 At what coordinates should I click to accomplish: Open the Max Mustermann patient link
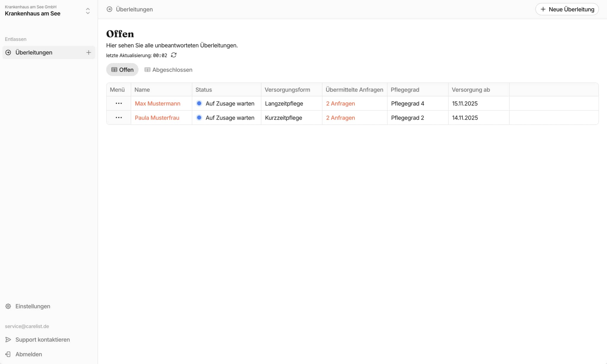pyautogui.click(x=157, y=104)
